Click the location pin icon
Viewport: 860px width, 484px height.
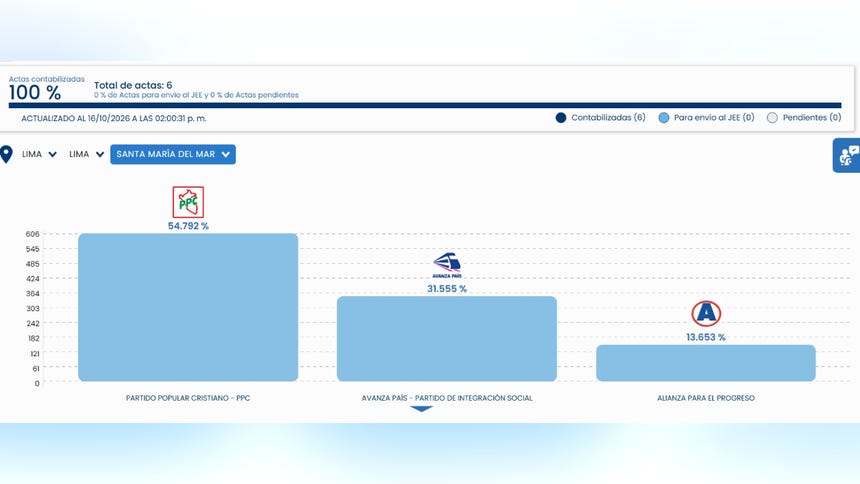(6, 155)
